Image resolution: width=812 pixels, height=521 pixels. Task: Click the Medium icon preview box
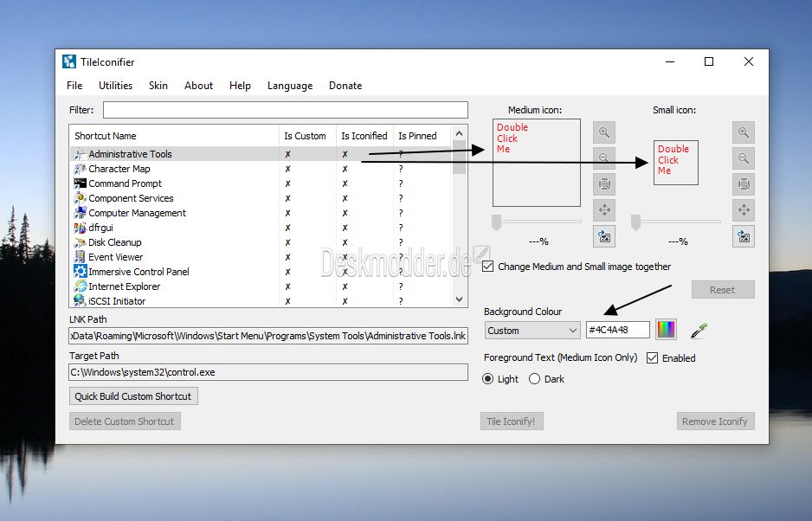[x=537, y=163]
